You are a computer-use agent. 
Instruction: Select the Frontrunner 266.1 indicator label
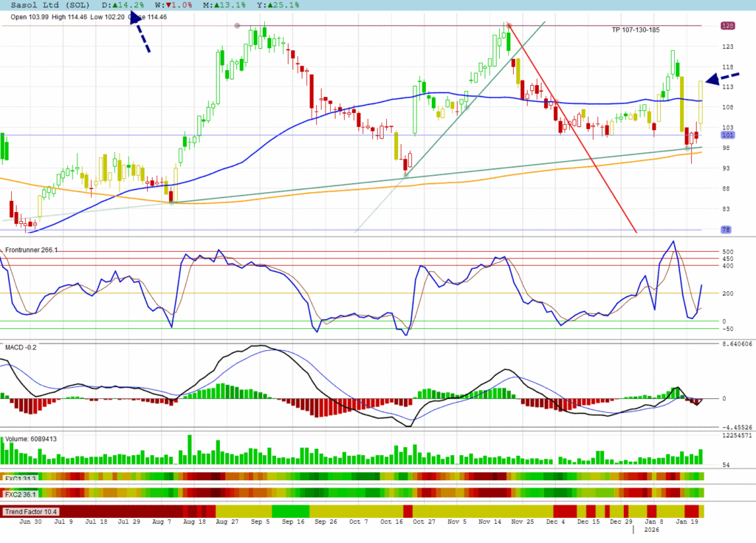(32, 250)
